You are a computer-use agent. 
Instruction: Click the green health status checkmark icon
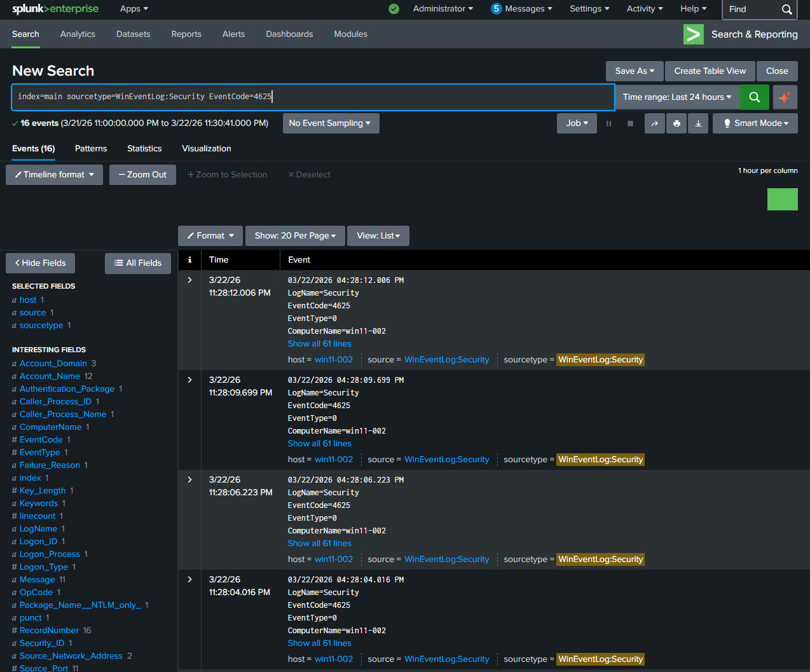pos(394,10)
